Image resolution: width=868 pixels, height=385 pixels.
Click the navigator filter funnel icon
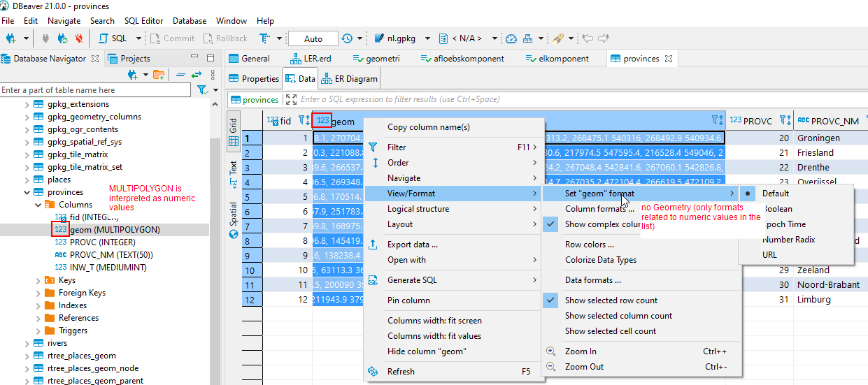(201, 90)
